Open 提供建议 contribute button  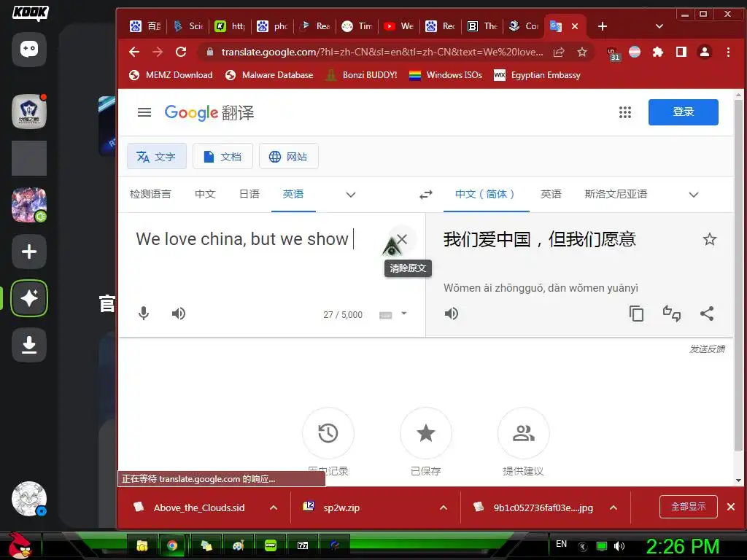[524, 433]
